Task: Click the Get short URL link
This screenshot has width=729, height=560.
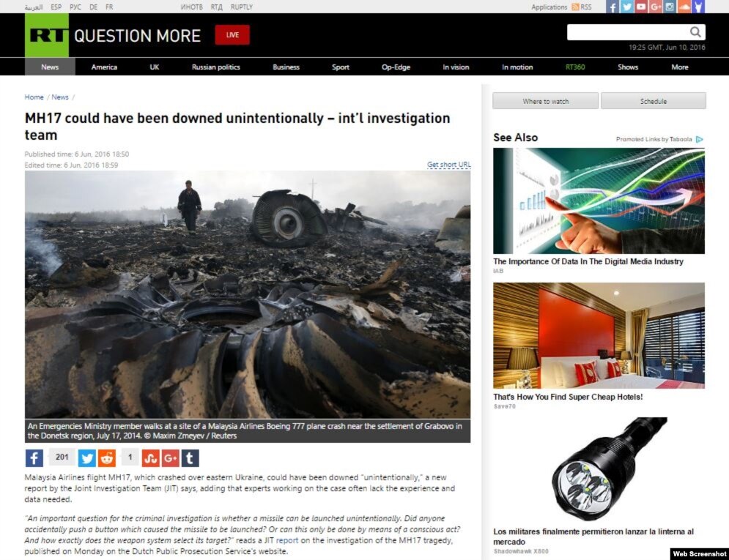Action: (x=448, y=165)
